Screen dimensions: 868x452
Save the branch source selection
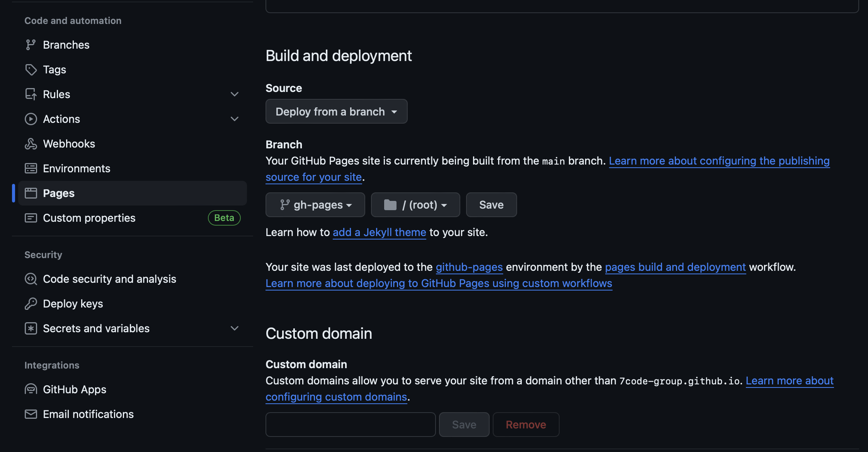pos(492,205)
